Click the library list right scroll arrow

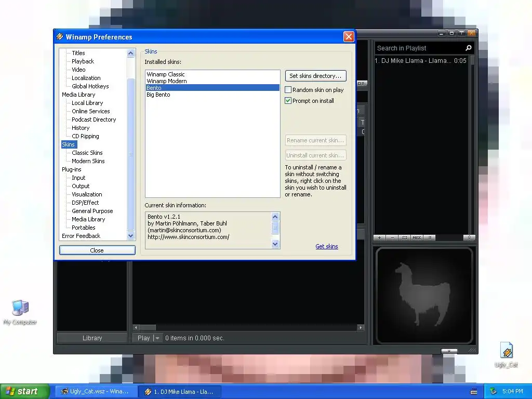361,327
